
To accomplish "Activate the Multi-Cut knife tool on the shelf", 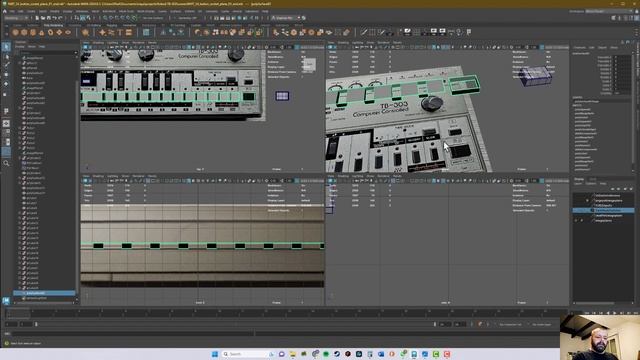I will coord(364,32).
